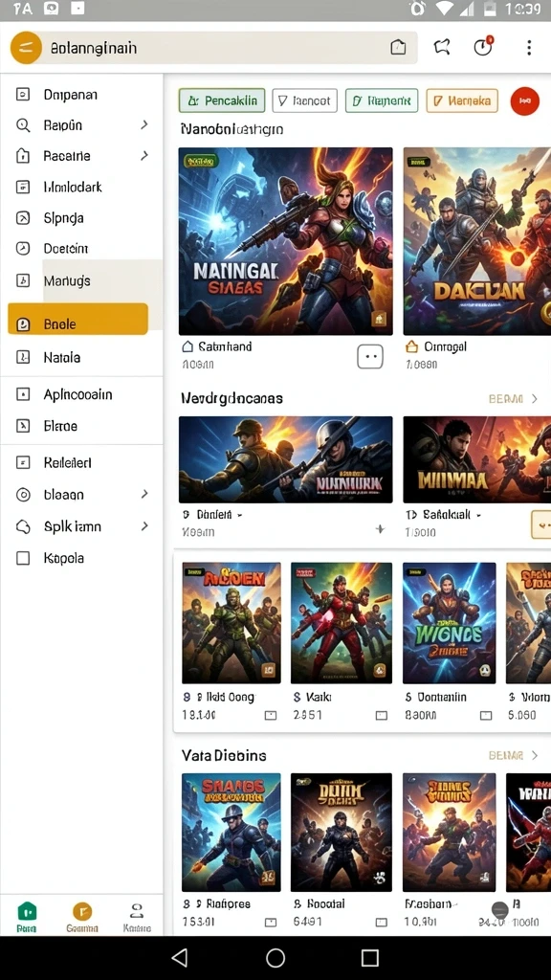Tap Android home navigation button
551x980 pixels.
click(x=275, y=957)
